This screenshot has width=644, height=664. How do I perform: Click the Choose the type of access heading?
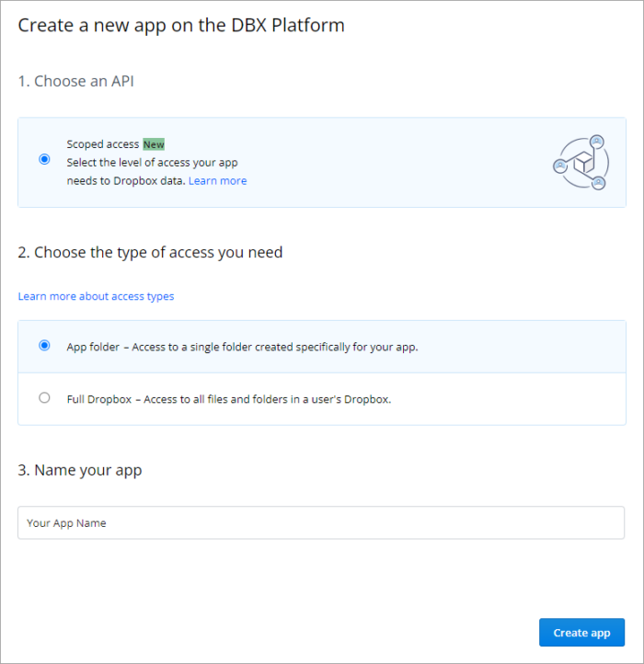(150, 252)
